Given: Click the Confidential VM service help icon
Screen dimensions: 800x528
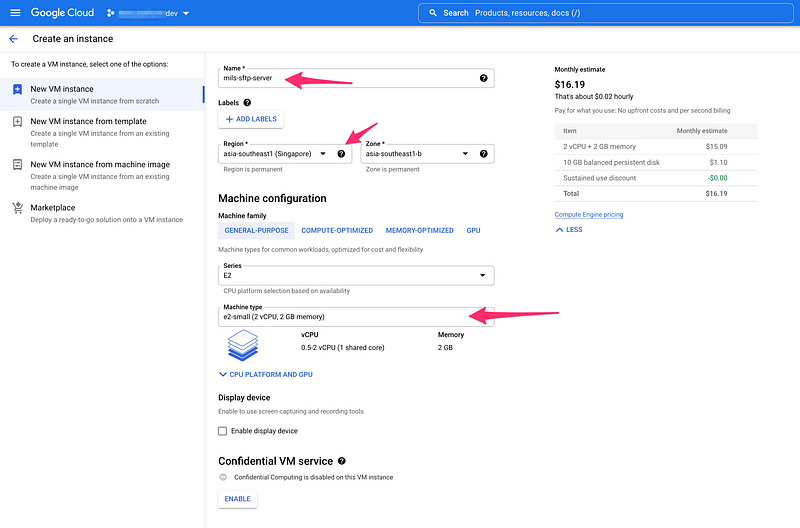Looking at the screenshot, I should (342, 461).
